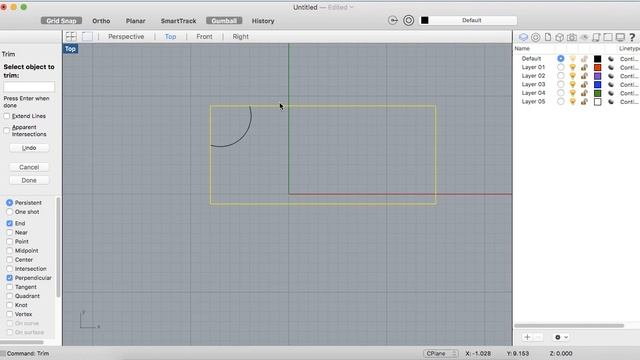Click the concentric circle icon in toolbar
Viewport: 640px width, 360px height.
(409, 20)
